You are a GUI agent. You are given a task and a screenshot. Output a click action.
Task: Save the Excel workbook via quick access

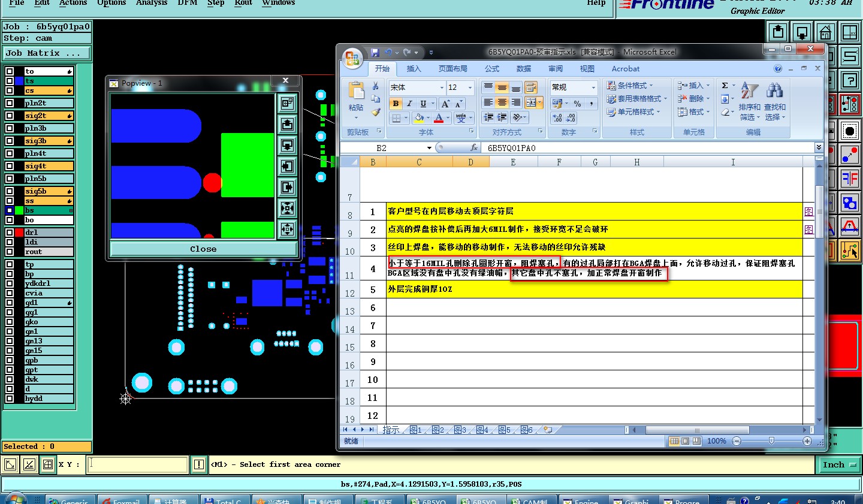coord(375,53)
